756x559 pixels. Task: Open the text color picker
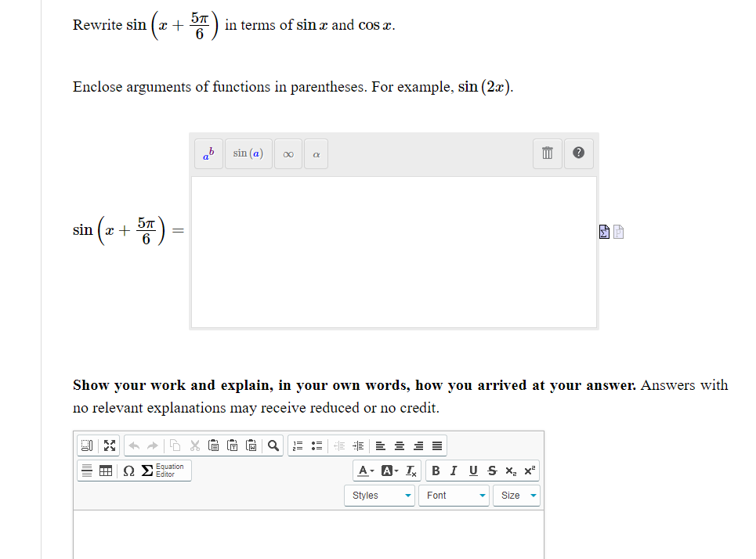(x=364, y=471)
